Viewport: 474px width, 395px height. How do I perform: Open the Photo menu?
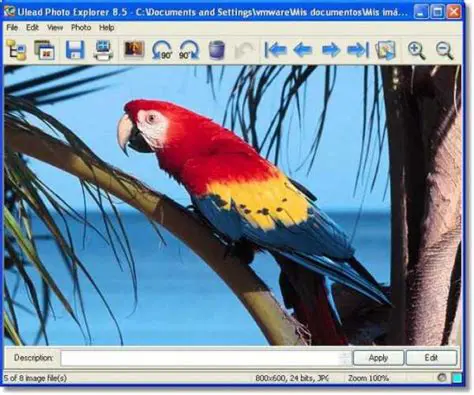point(81,28)
